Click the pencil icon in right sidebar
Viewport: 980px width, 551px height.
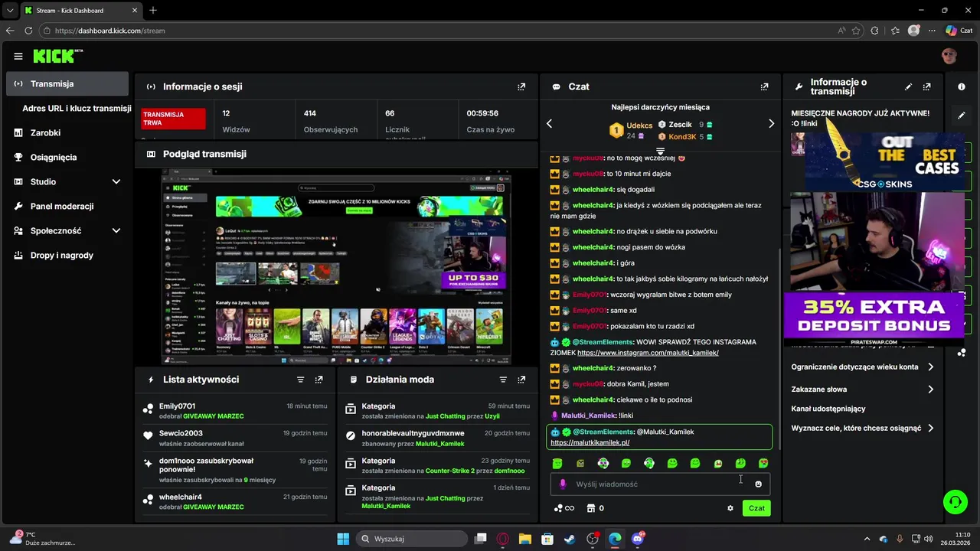coord(962,116)
